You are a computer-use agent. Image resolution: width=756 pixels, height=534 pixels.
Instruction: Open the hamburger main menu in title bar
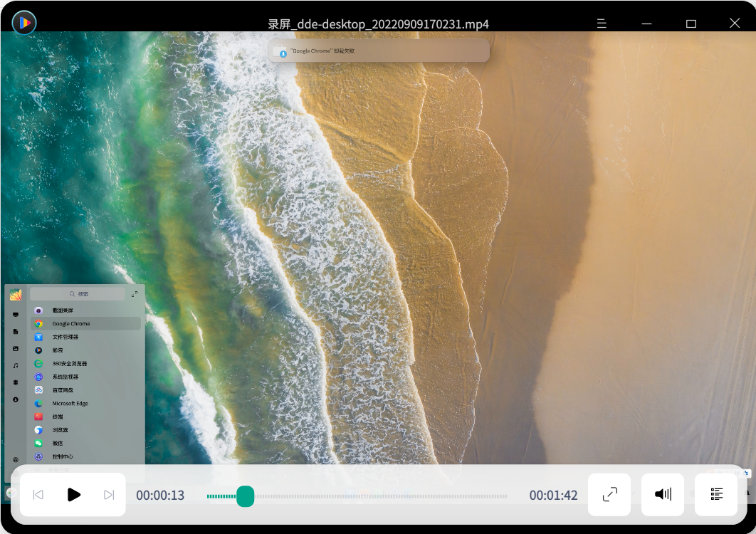tap(602, 23)
